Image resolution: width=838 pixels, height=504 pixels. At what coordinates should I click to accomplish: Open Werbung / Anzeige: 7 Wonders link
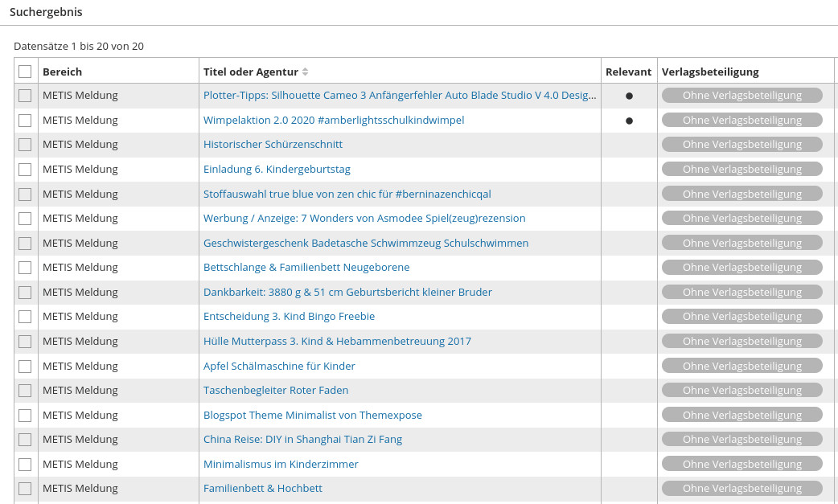364,219
